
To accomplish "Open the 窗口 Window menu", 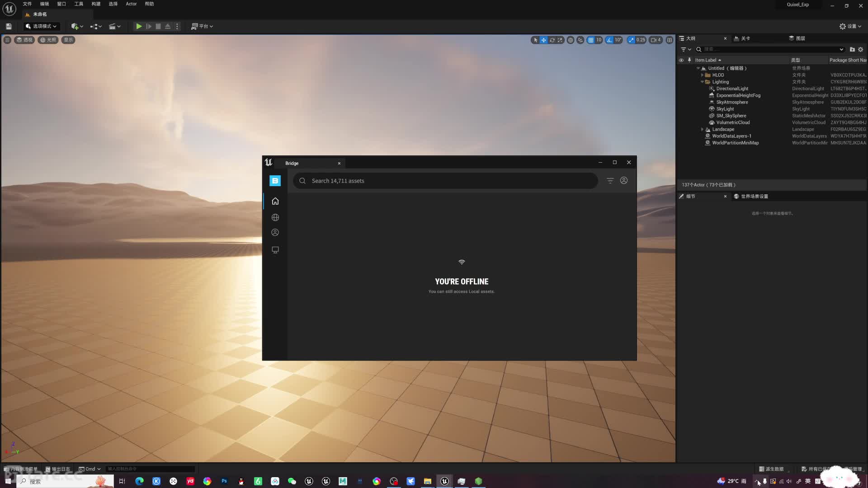I will click(x=61, y=4).
